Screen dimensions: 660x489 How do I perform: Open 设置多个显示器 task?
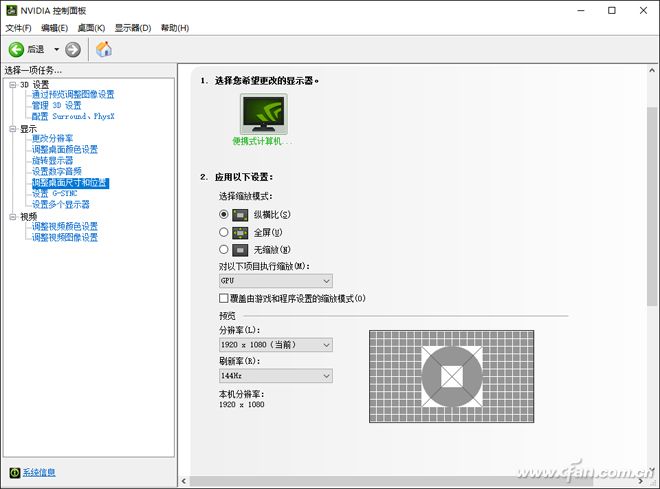tap(61, 205)
